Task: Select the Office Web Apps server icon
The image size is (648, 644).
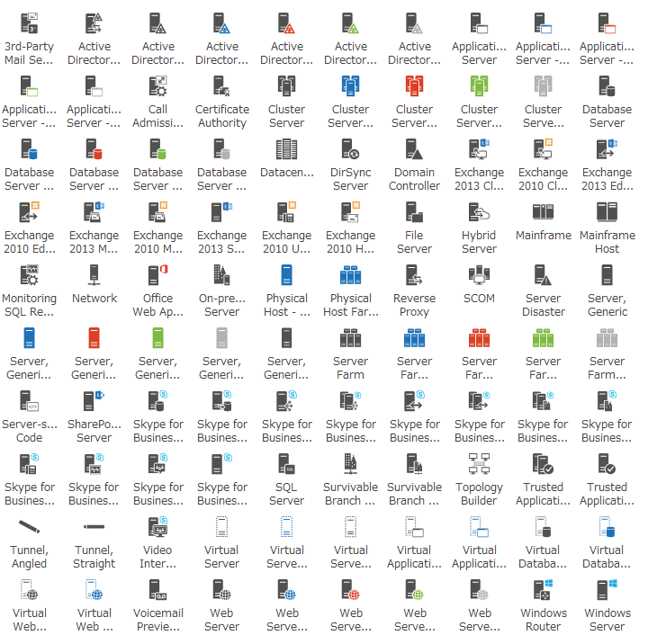Action: (157, 276)
